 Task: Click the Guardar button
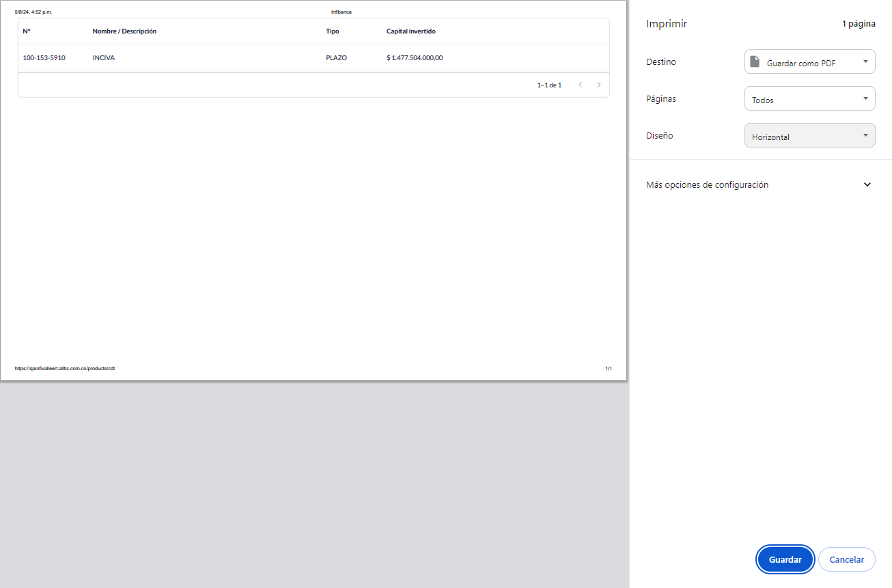coord(785,559)
